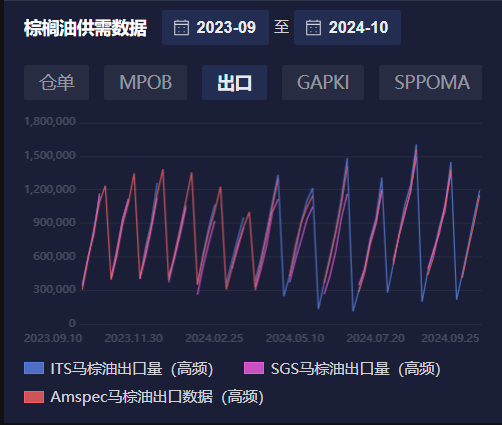The height and width of the screenshot is (425, 502).
Task: Click the start date calendar icon
Action: (181, 28)
